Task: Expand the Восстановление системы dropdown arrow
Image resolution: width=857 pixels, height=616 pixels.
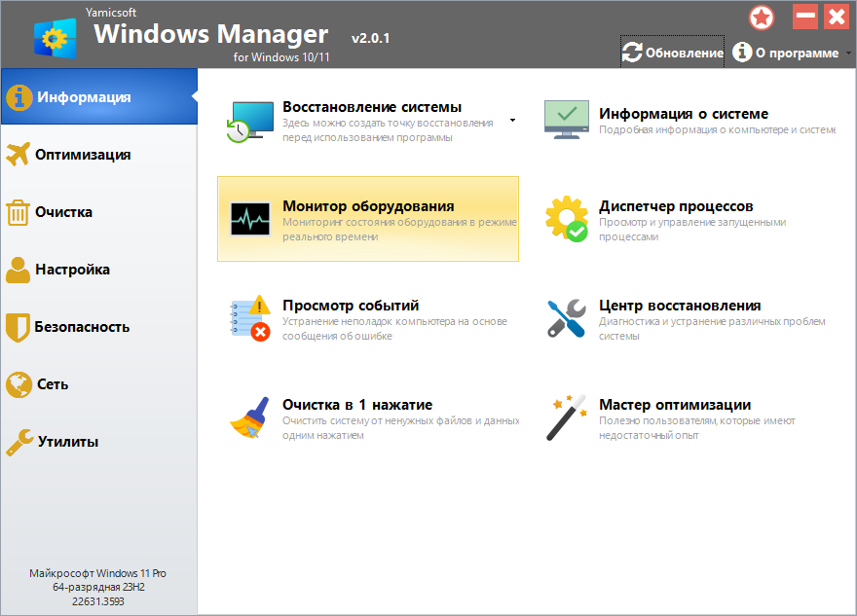Action: click(x=512, y=121)
